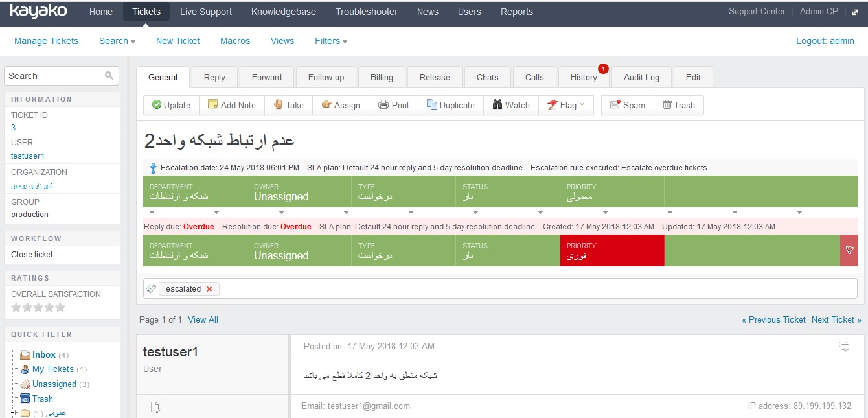This screenshot has width=868, height=418.
Task: Go to Home in top navigation
Action: [100, 12]
